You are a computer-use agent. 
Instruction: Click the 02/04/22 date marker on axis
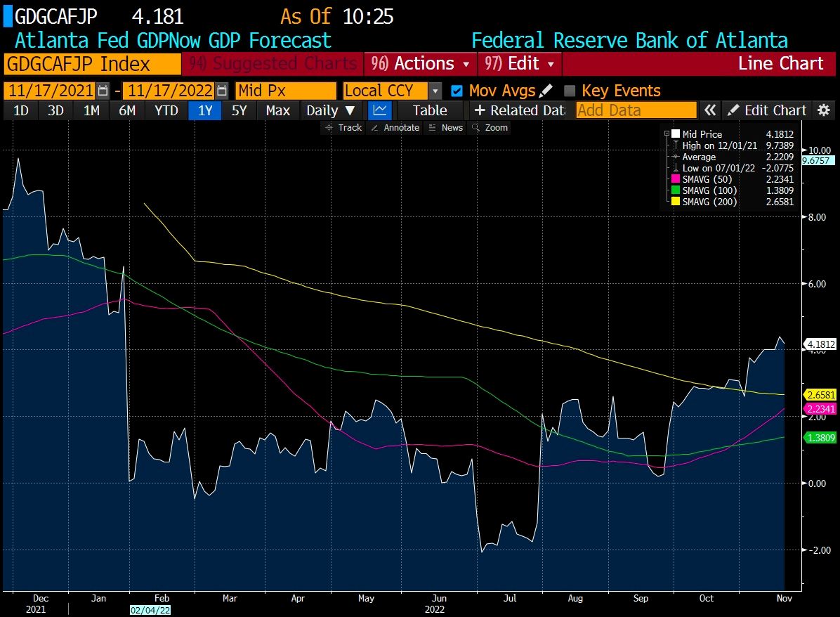coord(150,610)
